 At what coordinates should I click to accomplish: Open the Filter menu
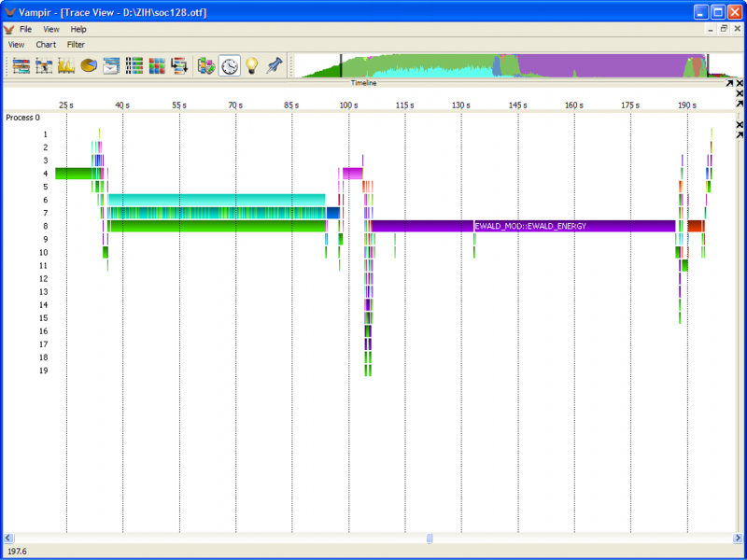tap(76, 44)
